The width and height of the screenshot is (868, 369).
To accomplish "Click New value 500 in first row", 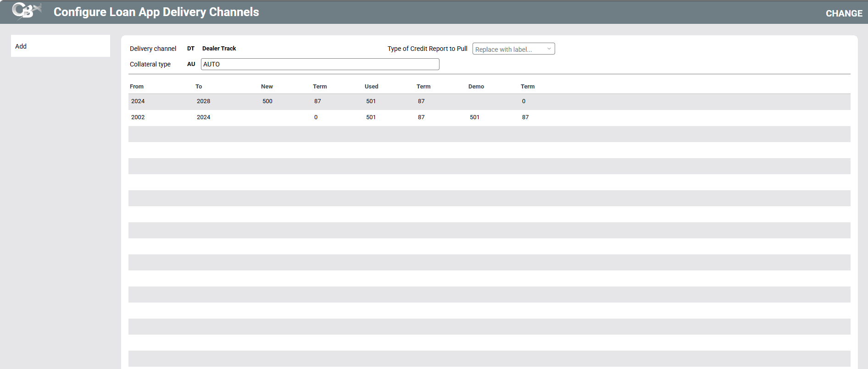I will [267, 101].
